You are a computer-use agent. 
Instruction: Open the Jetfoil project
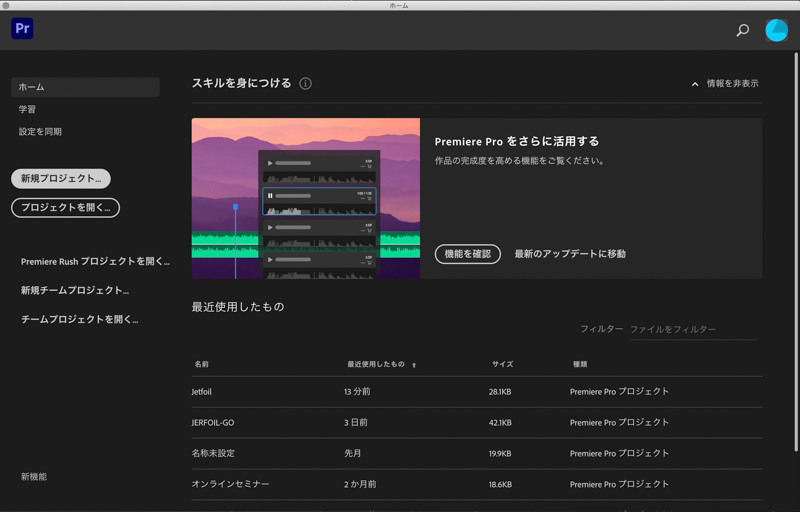(x=202, y=392)
